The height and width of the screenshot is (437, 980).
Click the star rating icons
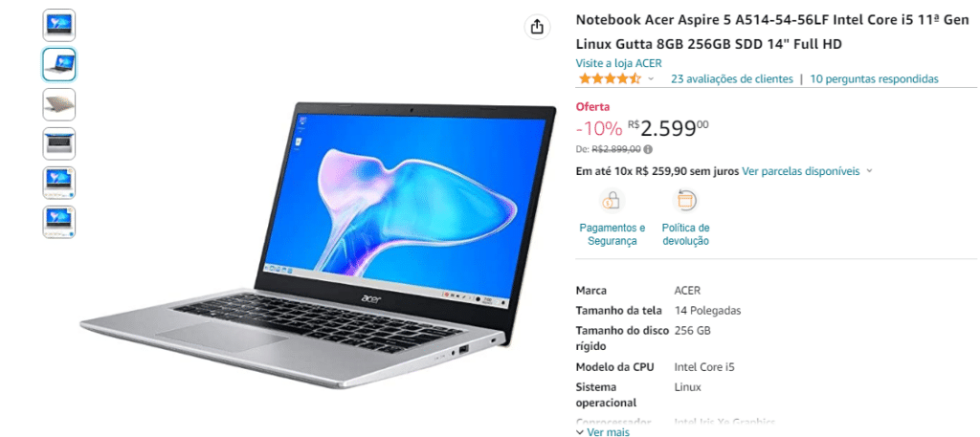click(610, 78)
